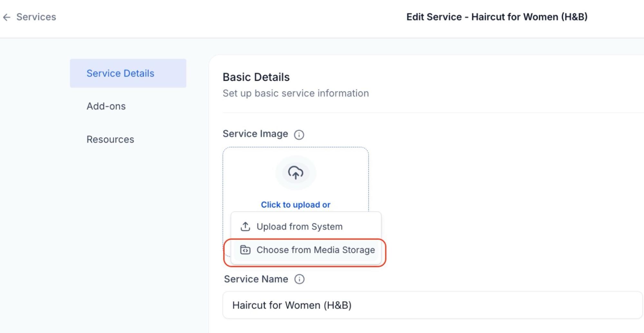The image size is (644, 333).
Task: Choose from Media Storage option
Action: point(315,250)
